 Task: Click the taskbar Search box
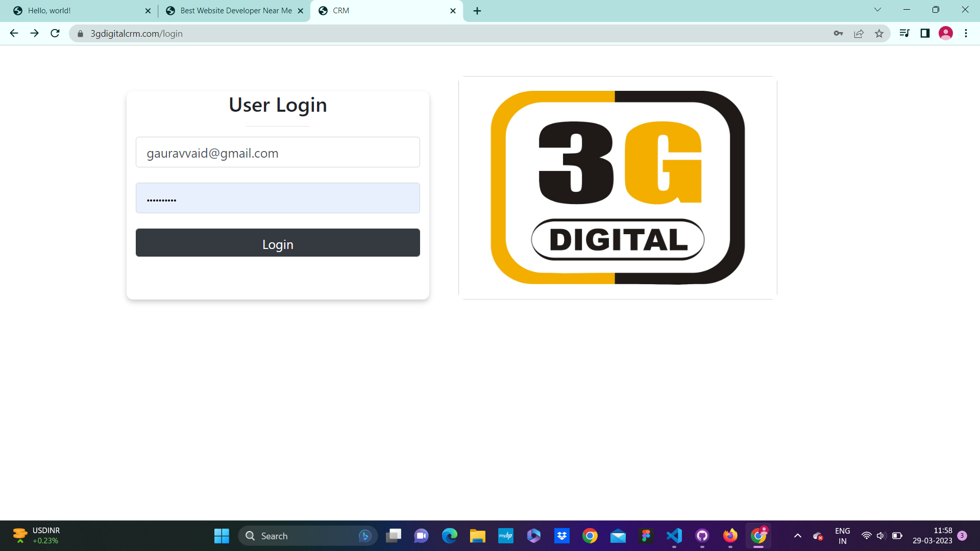308,536
